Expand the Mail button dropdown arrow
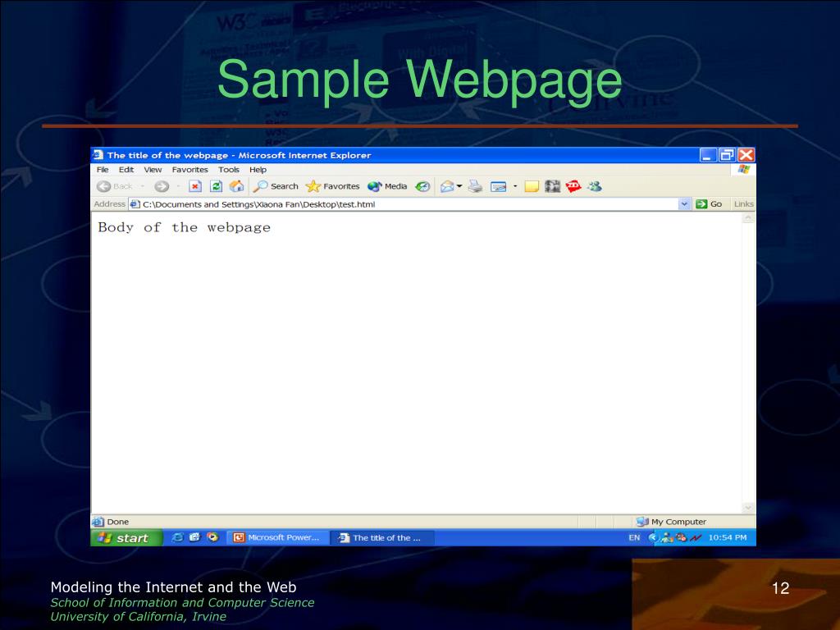The width and height of the screenshot is (840, 630). (x=459, y=186)
